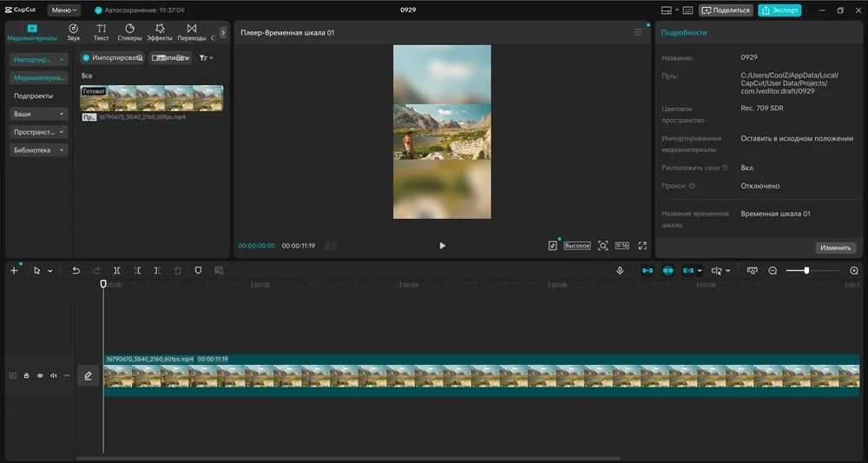Click the TikTok safe-zone icon in player

point(552,245)
